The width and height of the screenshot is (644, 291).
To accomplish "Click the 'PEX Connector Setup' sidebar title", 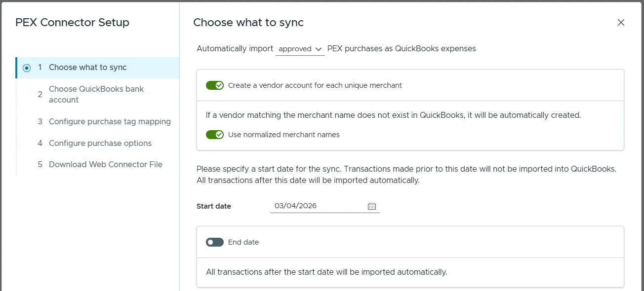I will [72, 23].
